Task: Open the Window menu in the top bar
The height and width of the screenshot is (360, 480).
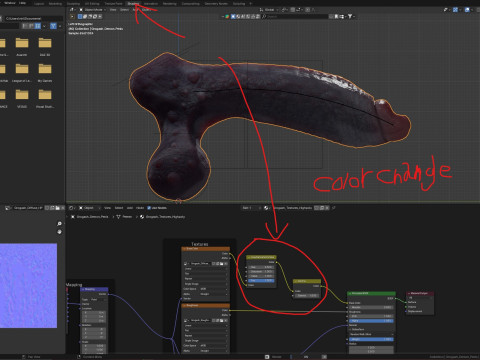Action: 10,3
